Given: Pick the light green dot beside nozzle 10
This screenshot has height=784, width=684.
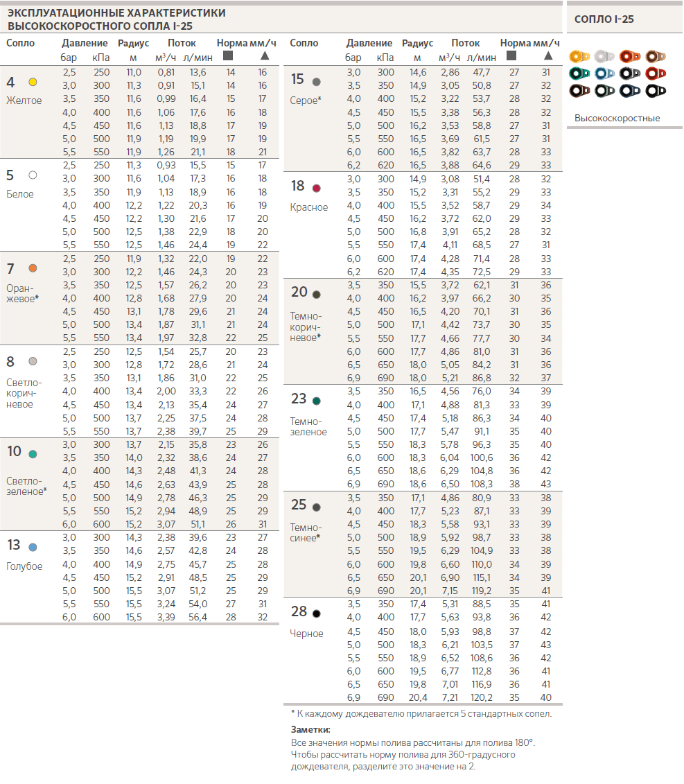Looking at the screenshot, I should coord(33,454).
